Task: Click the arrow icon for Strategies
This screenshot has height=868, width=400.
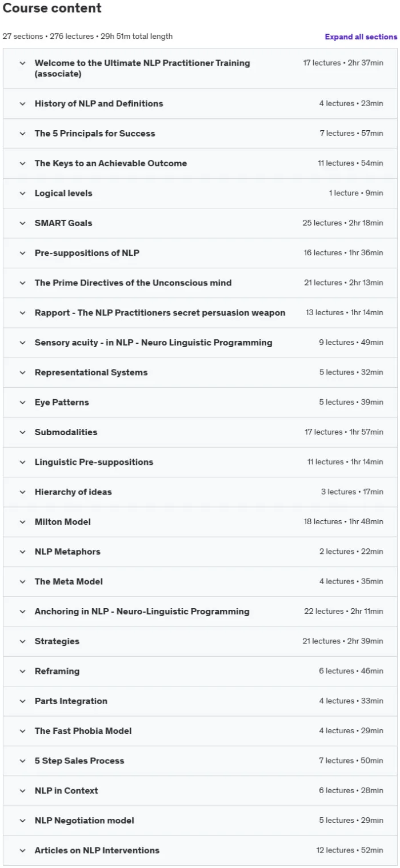Action: [23, 641]
